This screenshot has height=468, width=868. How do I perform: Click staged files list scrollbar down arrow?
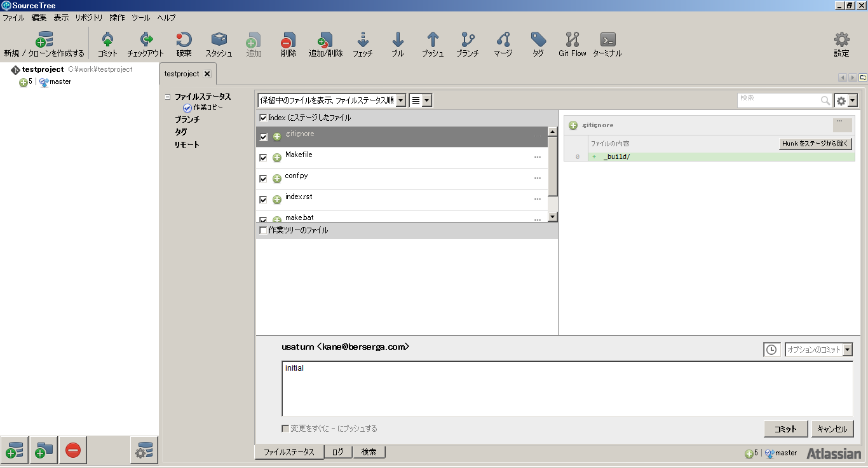[552, 217]
